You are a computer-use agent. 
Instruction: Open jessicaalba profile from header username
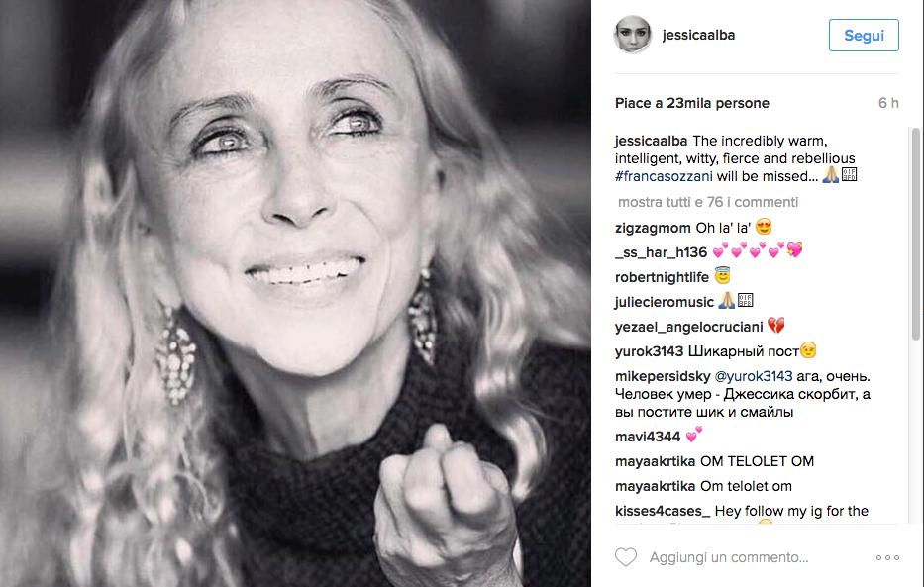point(699,35)
